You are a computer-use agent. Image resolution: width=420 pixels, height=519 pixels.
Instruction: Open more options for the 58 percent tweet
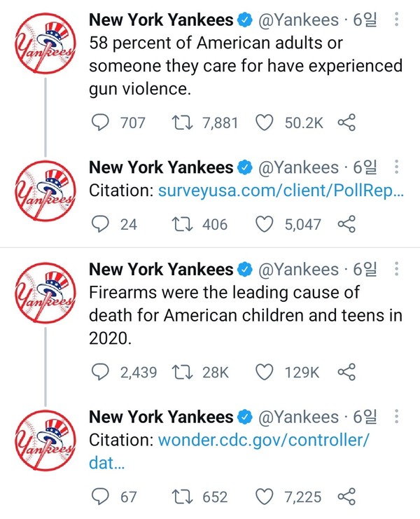tap(397, 22)
